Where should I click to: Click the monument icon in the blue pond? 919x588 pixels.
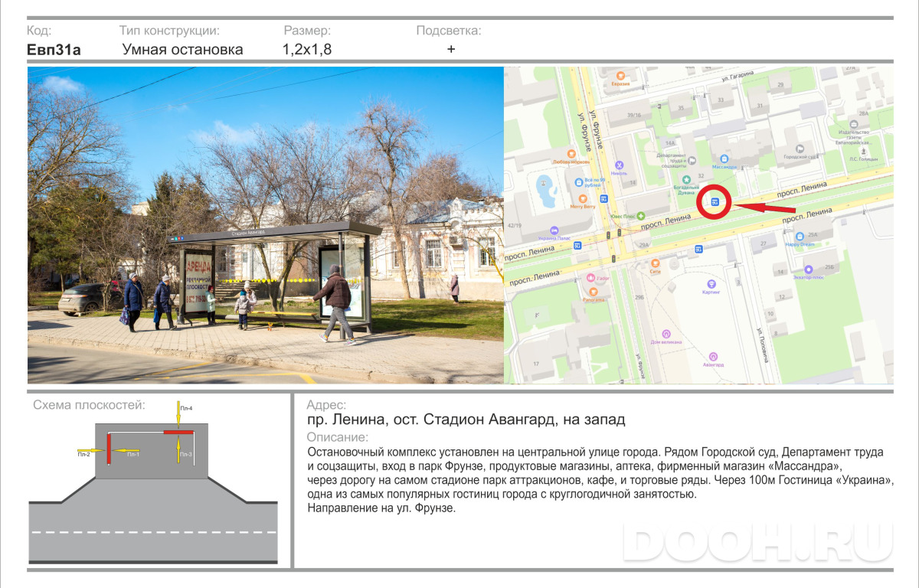[543, 183]
